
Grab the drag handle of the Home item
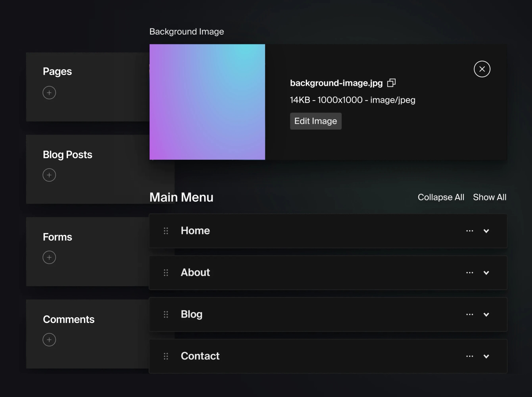[166, 231]
